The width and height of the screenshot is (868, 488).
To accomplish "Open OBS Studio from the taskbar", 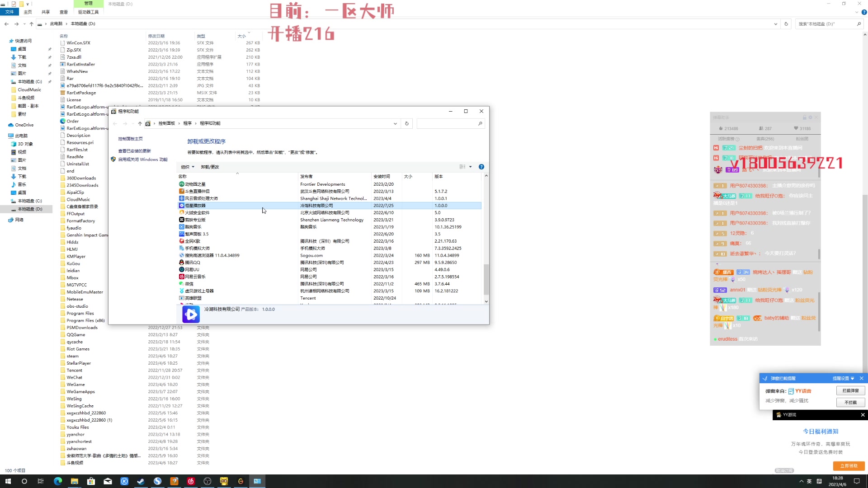I will tap(208, 481).
